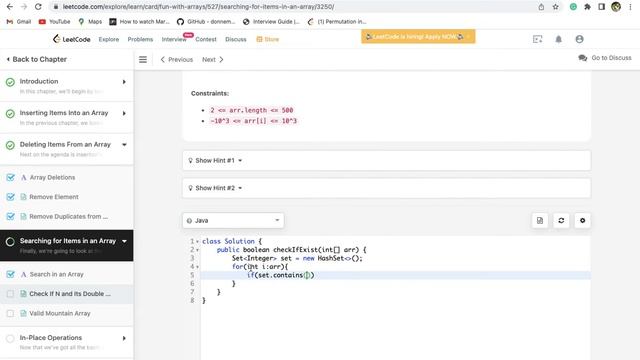Click Back to Chapter

click(36, 59)
